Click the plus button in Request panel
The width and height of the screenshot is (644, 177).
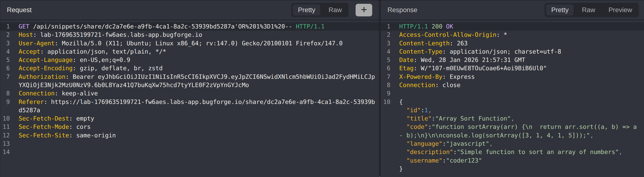(363, 10)
